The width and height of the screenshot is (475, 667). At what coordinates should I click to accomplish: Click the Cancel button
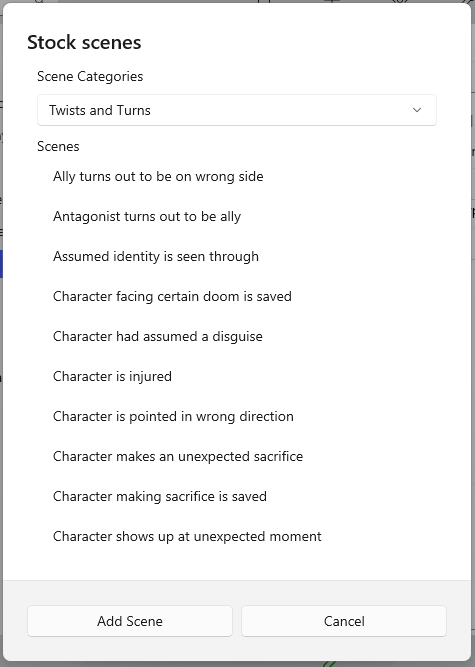click(x=344, y=621)
